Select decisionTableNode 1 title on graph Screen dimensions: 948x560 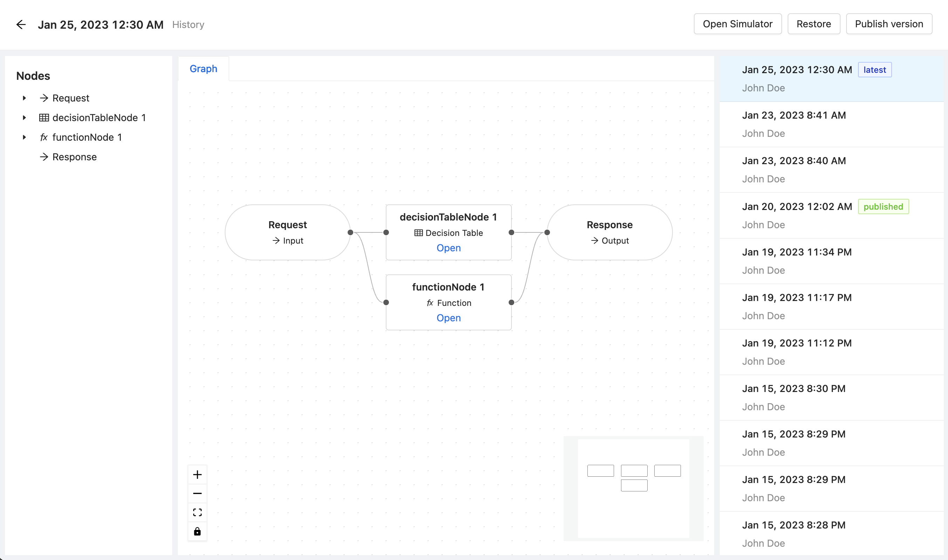coord(448,217)
